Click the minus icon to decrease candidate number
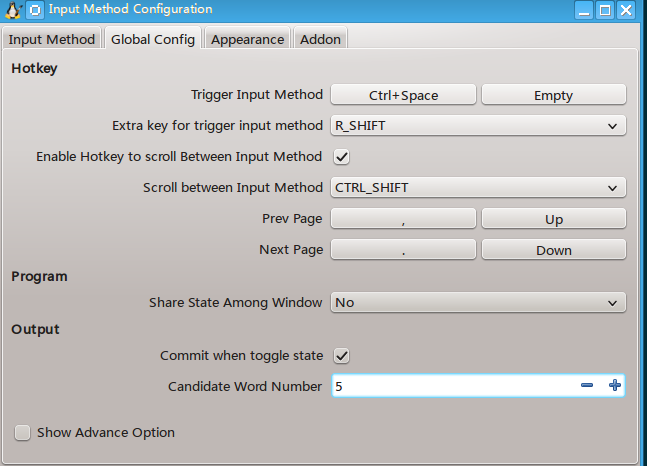 pos(587,386)
